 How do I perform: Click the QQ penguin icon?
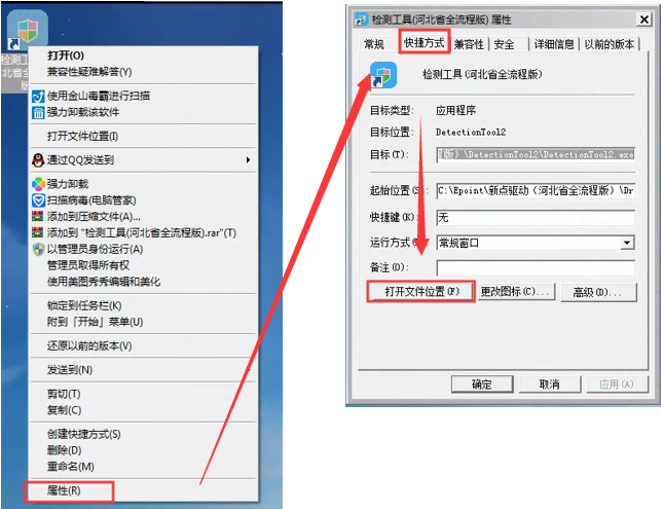[38, 160]
